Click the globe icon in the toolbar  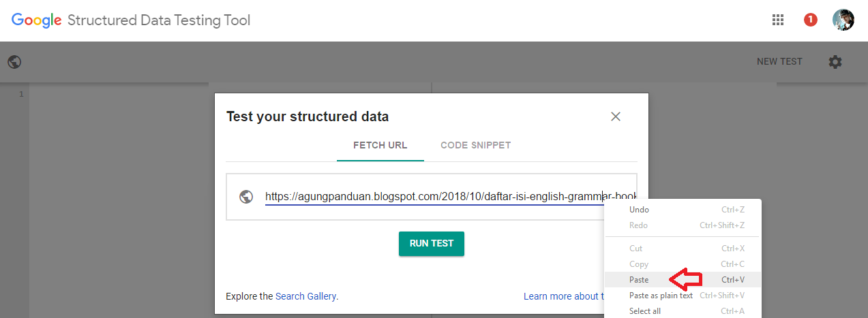point(14,62)
